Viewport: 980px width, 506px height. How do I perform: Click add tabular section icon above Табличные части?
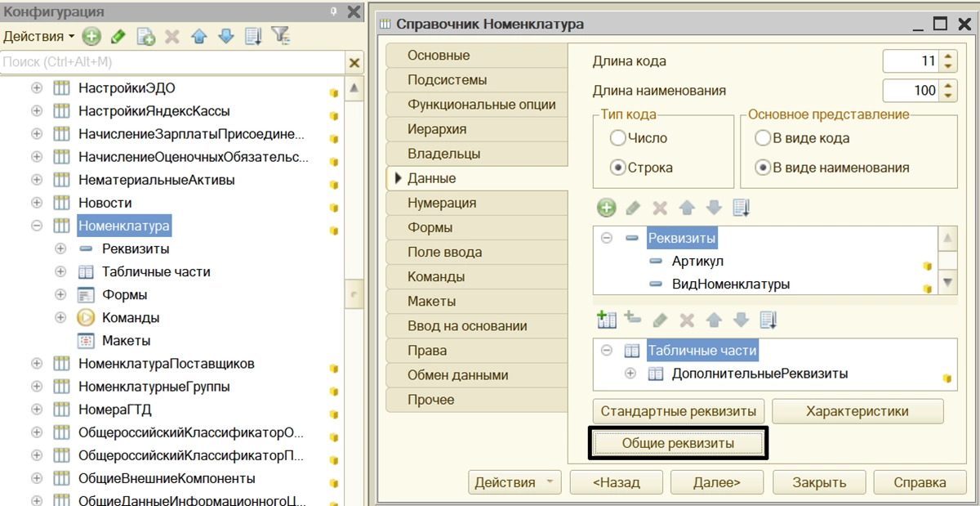606,320
